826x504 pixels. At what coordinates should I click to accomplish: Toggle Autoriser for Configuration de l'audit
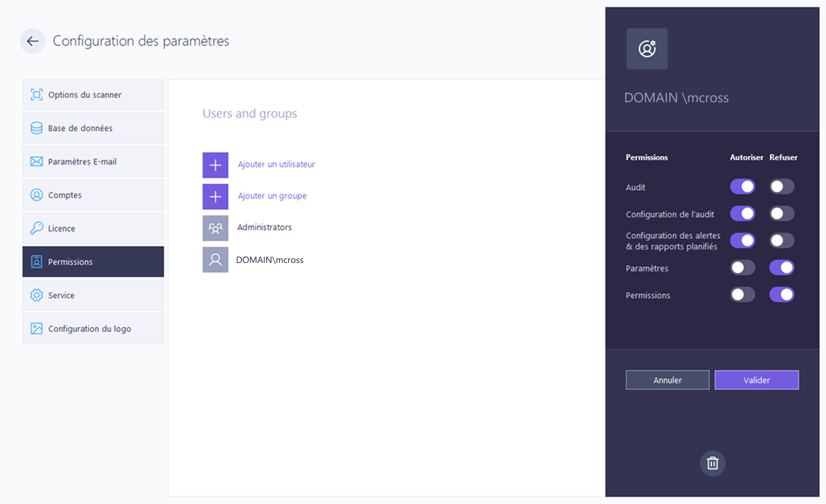[x=742, y=213]
